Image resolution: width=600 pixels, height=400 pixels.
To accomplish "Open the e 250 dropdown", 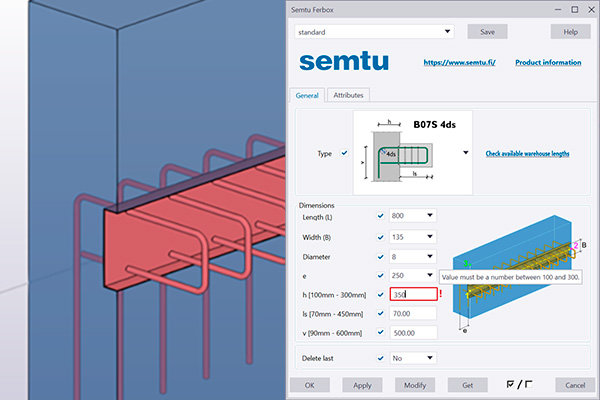I will coord(413,275).
